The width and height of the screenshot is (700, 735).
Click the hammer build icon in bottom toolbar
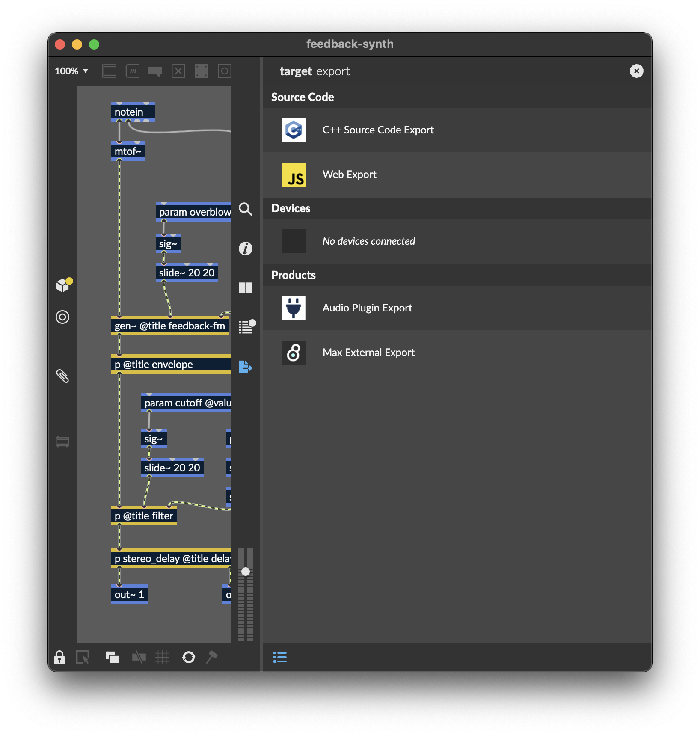pos(212,657)
